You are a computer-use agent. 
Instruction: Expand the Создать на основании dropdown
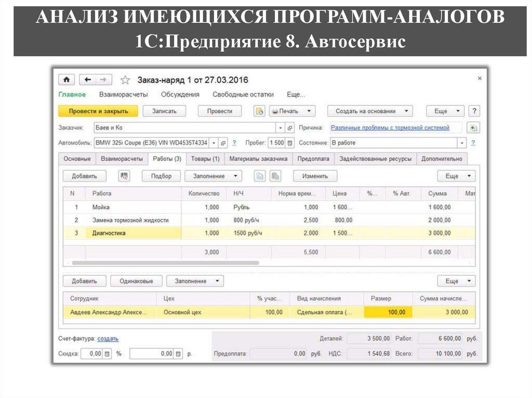pos(370,111)
